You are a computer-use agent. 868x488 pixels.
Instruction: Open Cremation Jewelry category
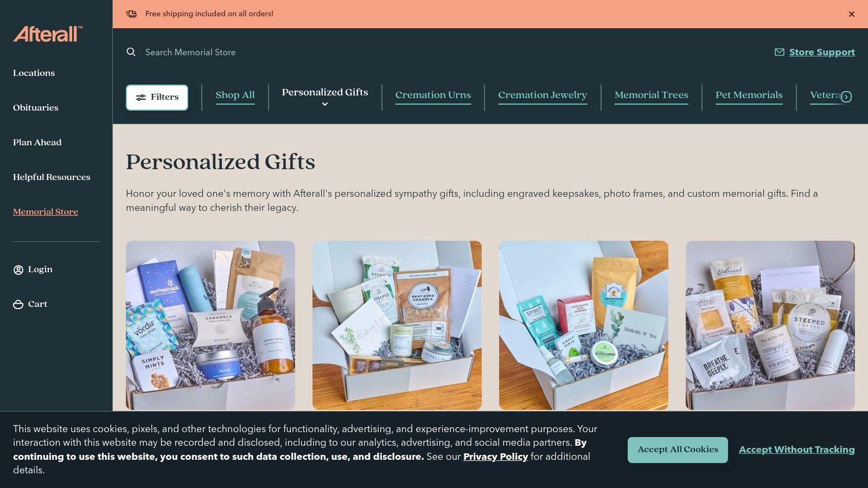pos(542,95)
